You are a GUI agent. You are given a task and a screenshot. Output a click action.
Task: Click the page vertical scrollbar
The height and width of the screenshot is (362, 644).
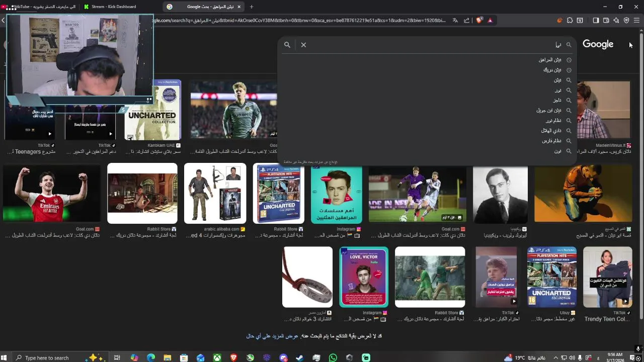coord(641,176)
